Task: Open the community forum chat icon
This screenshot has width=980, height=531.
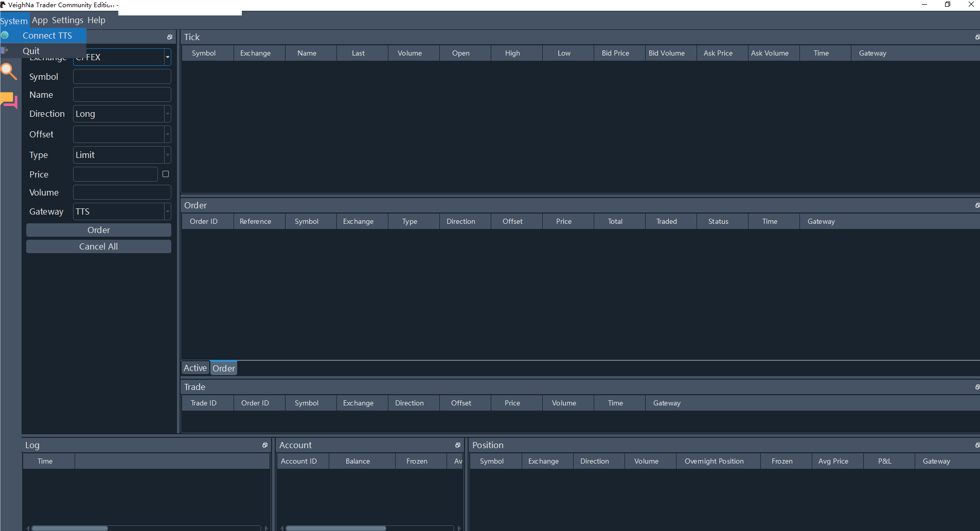Action: pos(9,100)
